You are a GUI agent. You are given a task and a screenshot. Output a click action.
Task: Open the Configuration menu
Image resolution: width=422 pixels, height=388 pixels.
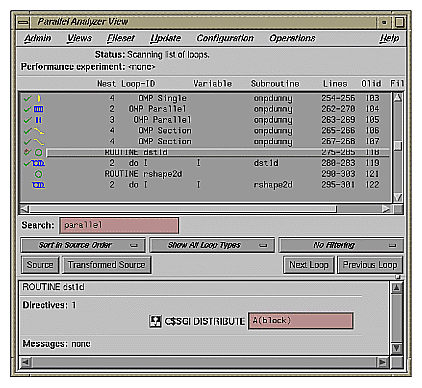click(x=225, y=38)
